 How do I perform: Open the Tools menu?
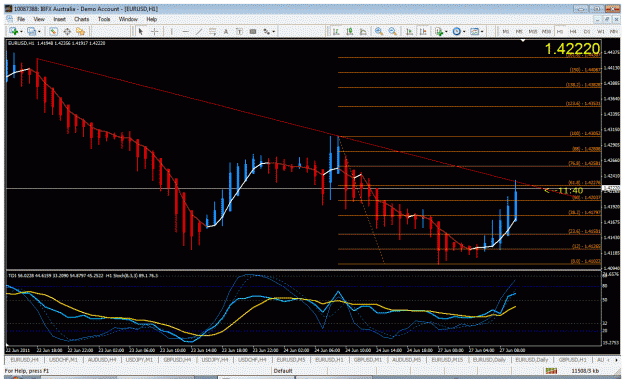(104, 19)
